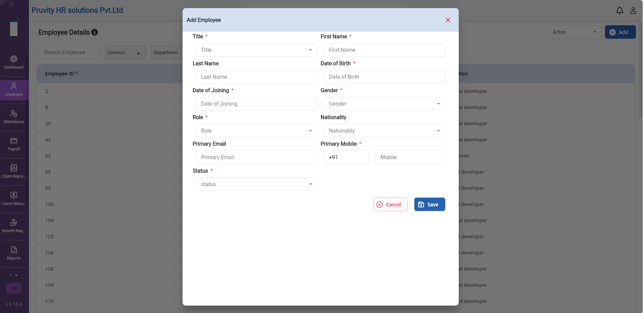Expand the Role dropdown

[257, 131]
